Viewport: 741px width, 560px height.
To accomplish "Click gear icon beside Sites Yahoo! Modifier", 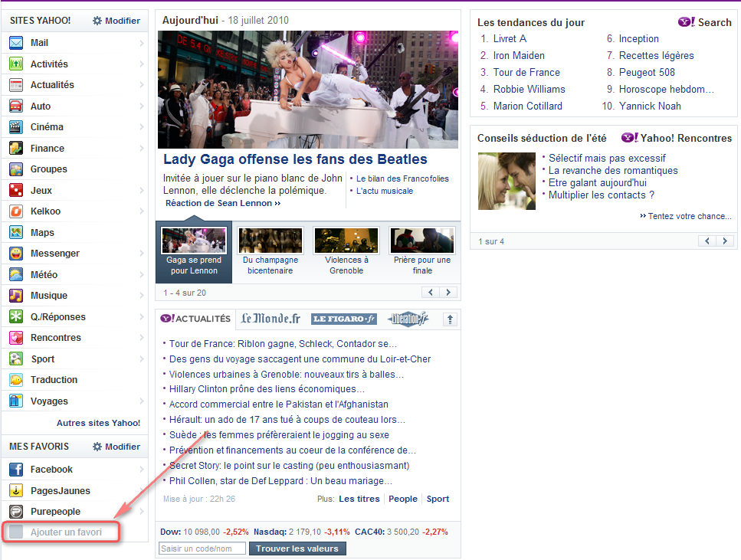I will [97, 21].
